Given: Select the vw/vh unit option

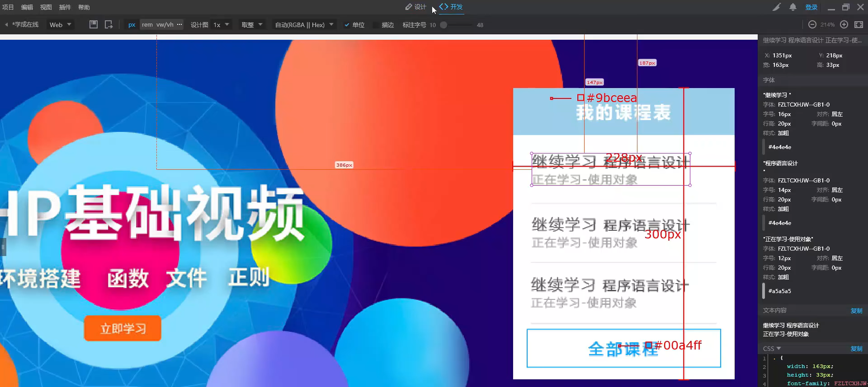Looking at the screenshot, I should pos(165,25).
